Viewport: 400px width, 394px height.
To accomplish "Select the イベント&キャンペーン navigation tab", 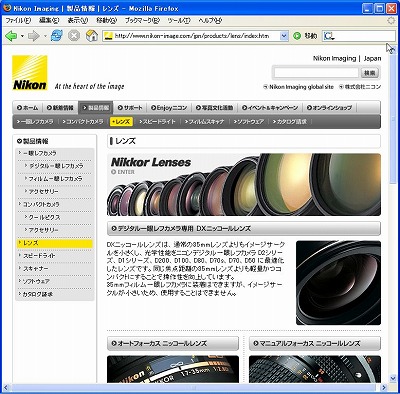I will pyautogui.click(x=270, y=108).
